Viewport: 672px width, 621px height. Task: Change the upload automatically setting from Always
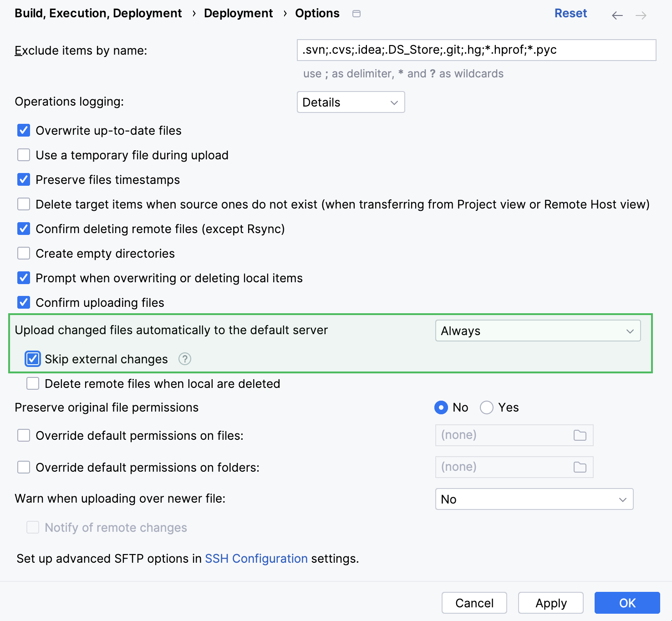538,331
